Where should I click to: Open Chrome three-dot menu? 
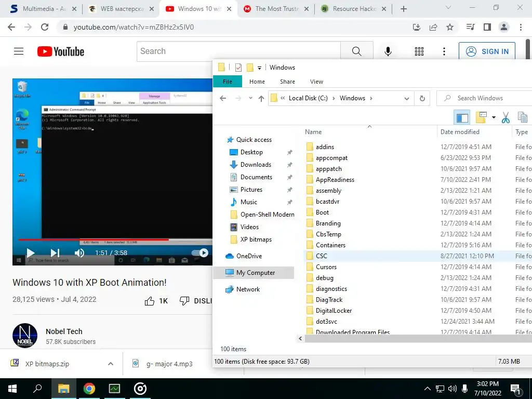coord(521,27)
